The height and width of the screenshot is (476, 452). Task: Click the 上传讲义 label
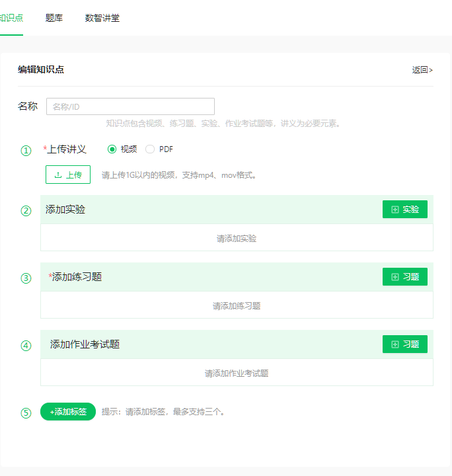[x=67, y=149]
